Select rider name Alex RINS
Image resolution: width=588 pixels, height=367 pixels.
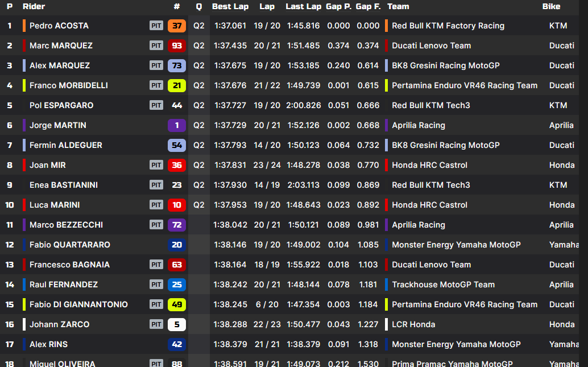point(49,344)
